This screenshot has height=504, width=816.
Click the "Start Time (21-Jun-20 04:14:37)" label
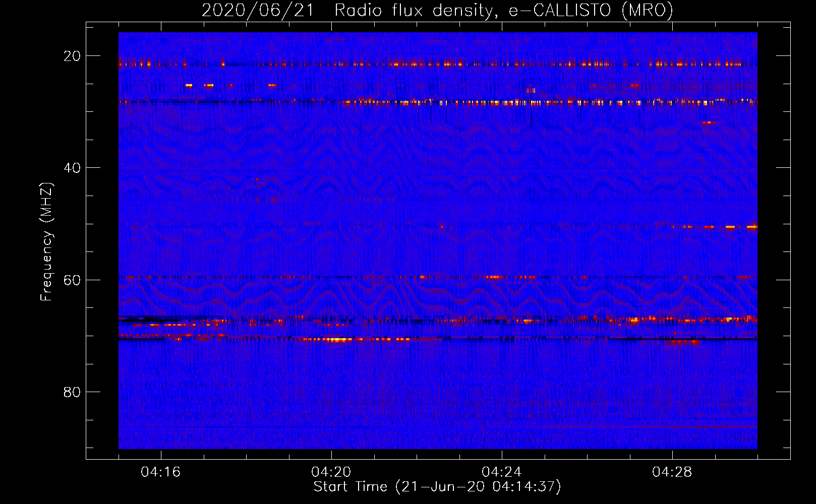(x=437, y=487)
